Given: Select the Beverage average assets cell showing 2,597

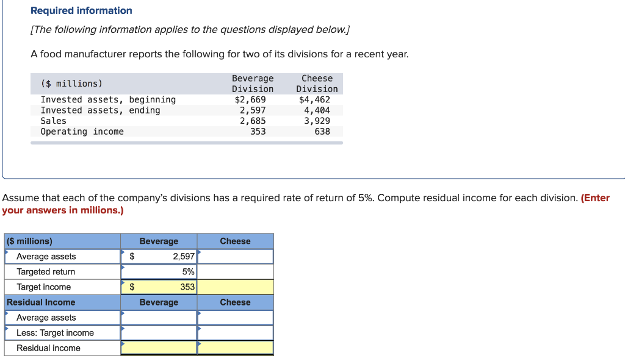Looking at the screenshot, I should (159, 257).
